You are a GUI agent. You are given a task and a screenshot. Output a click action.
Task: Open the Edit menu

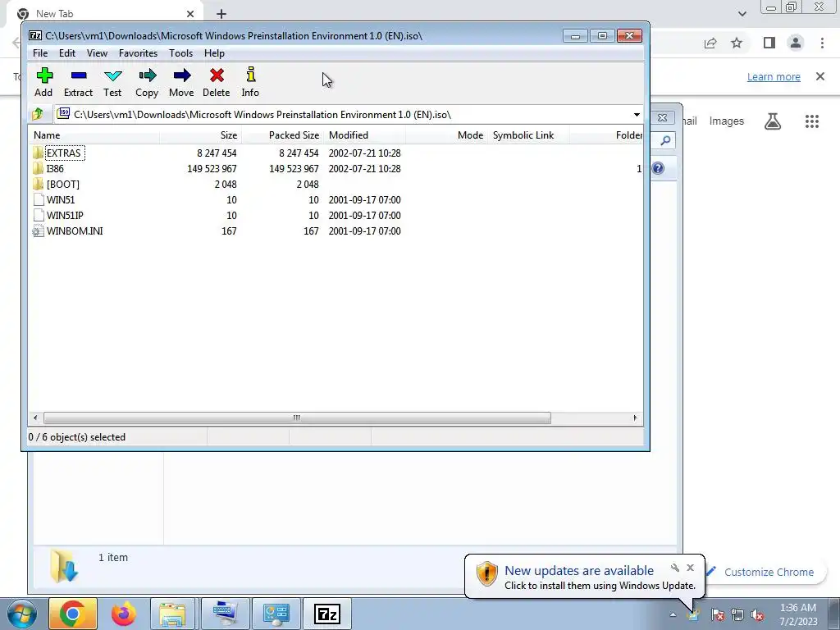(x=67, y=53)
